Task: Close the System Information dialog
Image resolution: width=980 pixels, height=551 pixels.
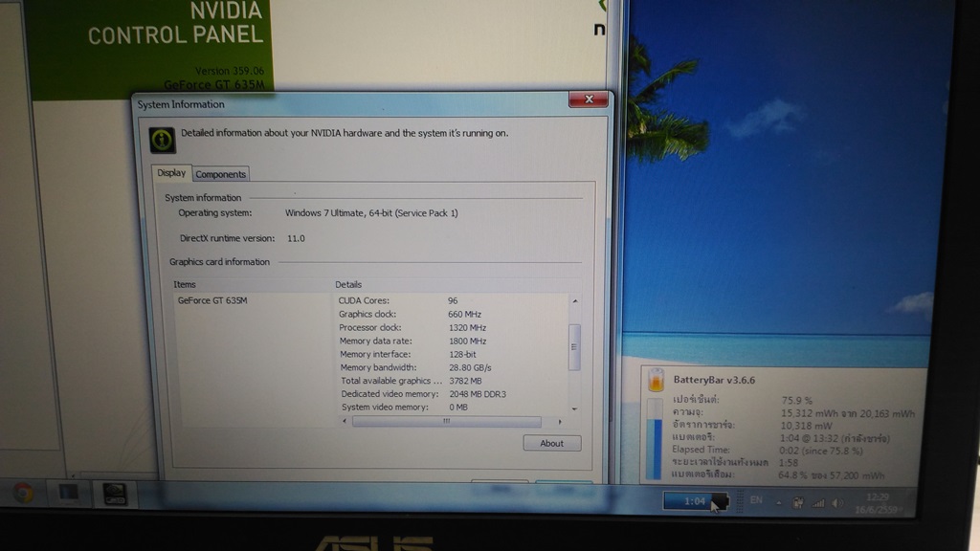Action: coord(588,99)
